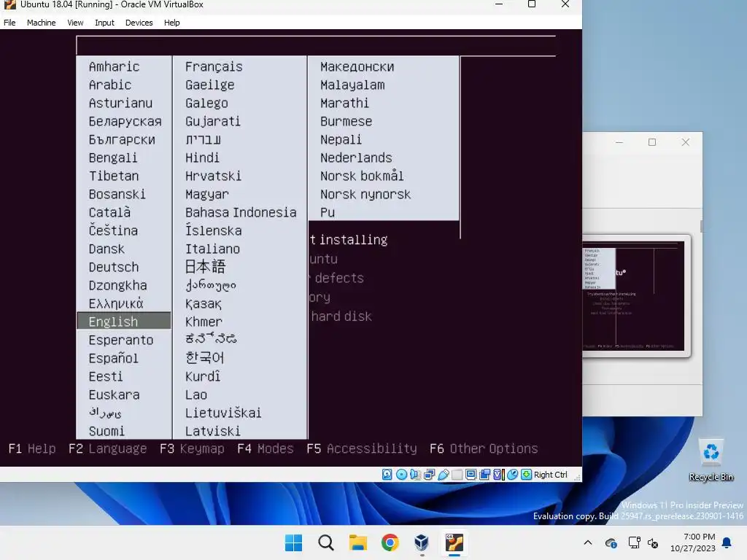The width and height of the screenshot is (747, 560).
Task: Open the notifications bell icon
Action: [x=727, y=542]
